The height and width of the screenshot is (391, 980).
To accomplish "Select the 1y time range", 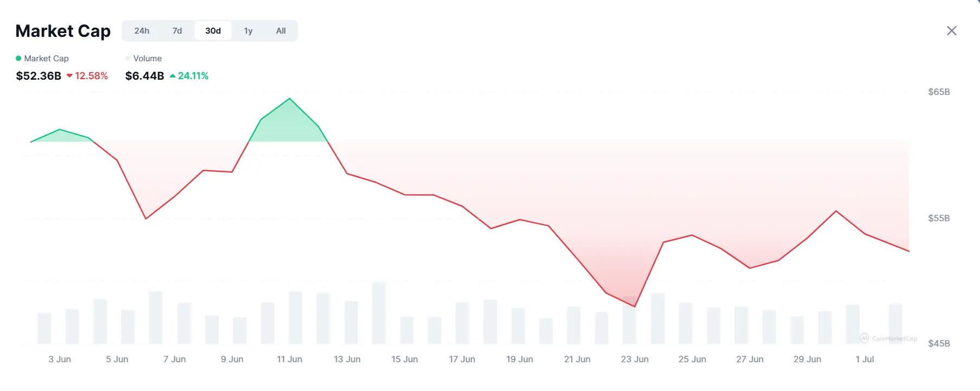I will pyautogui.click(x=248, y=30).
